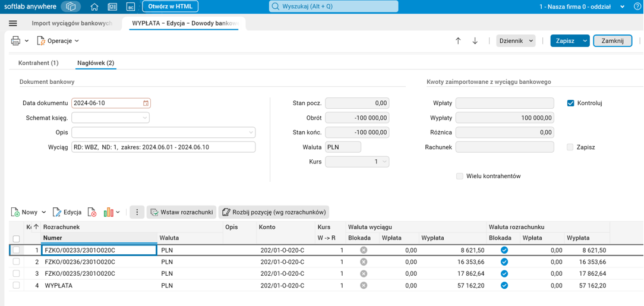The width and height of the screenshot is (644, 306).
Task: Expand the Dziennik dropdown
Action: click(516, 41)
